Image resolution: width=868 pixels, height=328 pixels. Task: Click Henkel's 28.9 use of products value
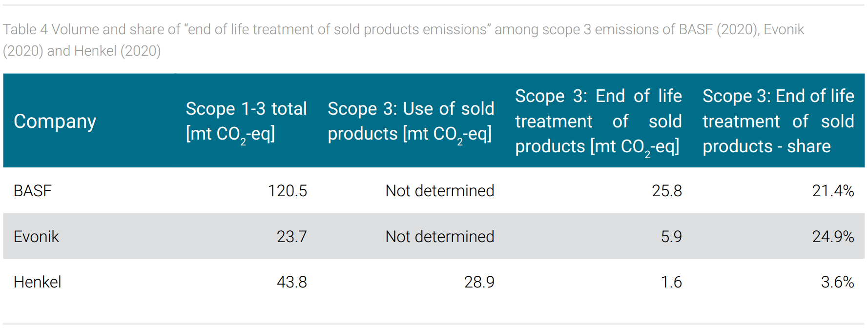479,282
